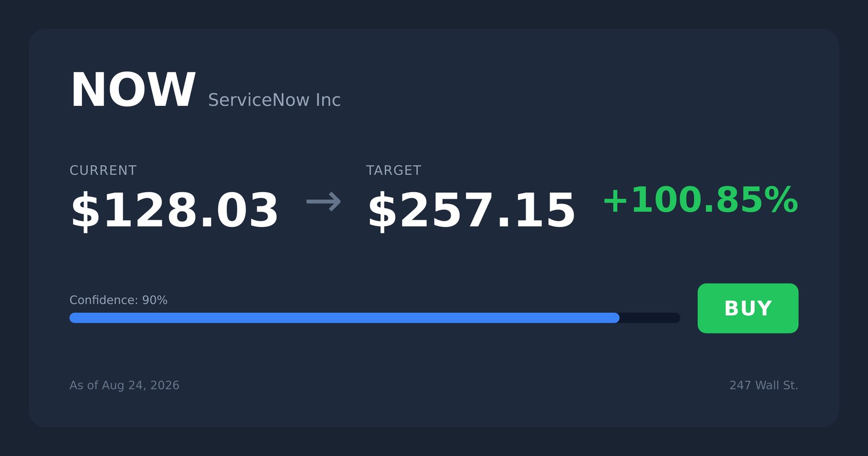Click the +100.85% upside figure
The image size is (868, 456).
pyautogui.click(x=700, y=200)
